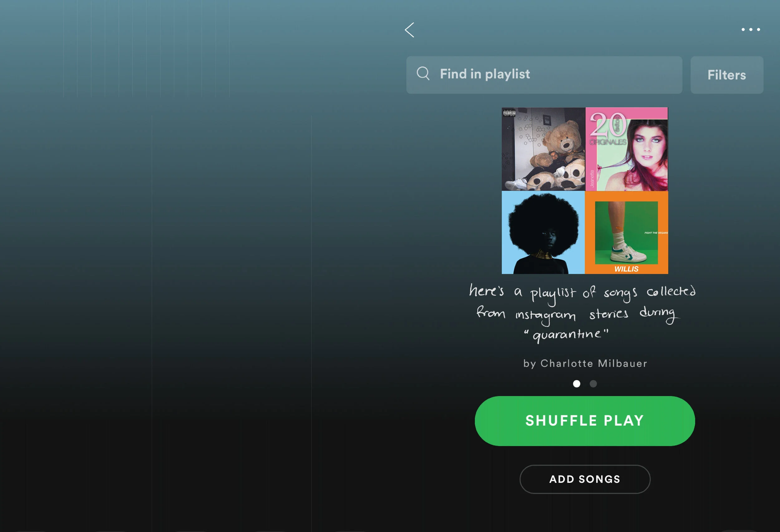Go back using the left chevron arrow

pos(409,30)
